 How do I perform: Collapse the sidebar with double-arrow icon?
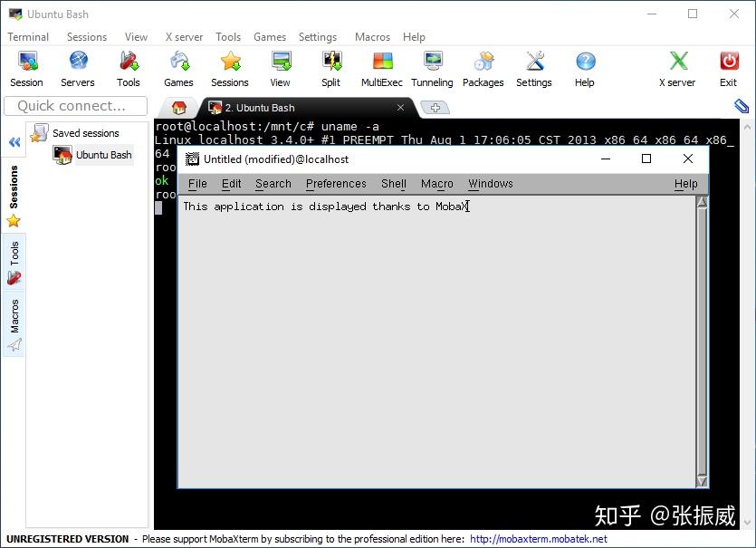pyautogui.click(x=14, y=142)
